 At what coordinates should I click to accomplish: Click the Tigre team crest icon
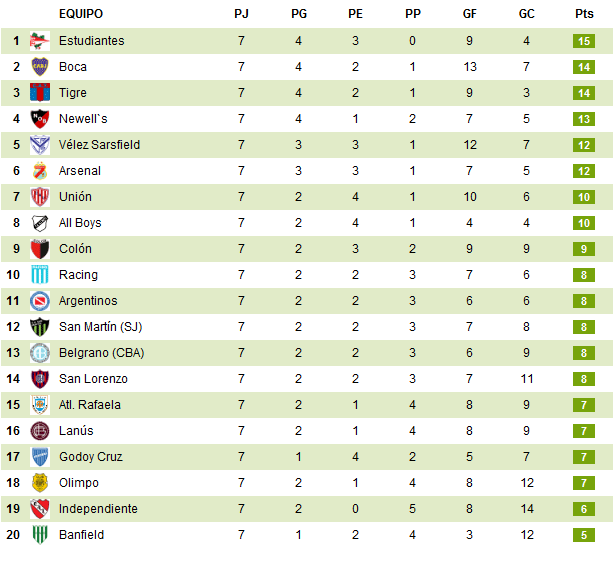[40, 93]
